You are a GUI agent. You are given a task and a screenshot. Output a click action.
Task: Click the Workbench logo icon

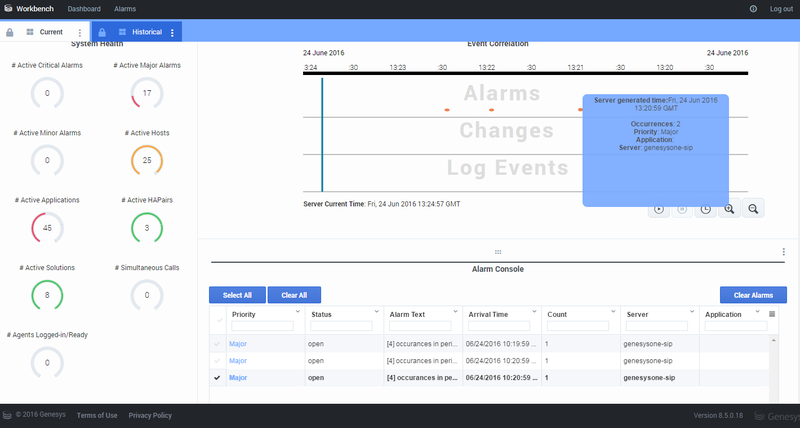click(x=8, y=8)
